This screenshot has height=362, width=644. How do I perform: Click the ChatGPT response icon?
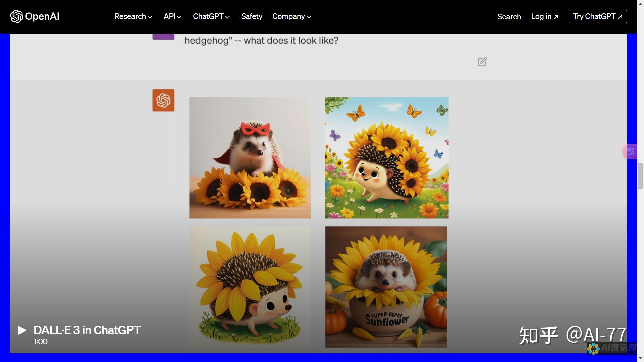(163, 100)
